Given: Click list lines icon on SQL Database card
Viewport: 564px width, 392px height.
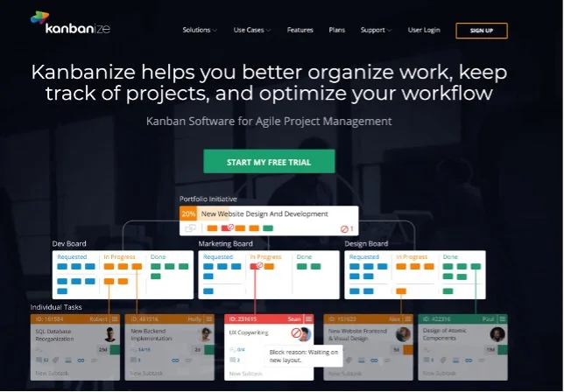Looking at the screenshot, I should pyautogui.click(x=68, y=360).
